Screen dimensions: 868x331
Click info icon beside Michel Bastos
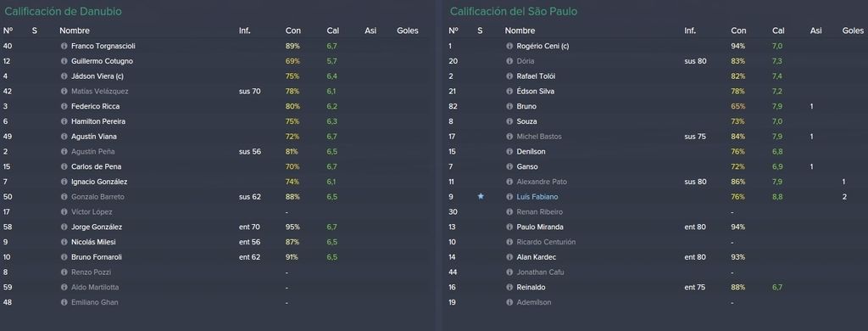(x=509, y=137)
